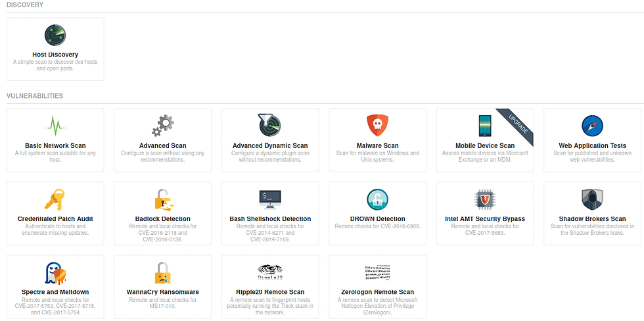Image resolution: width=644 pixels, height=321 pixels.
Task: Open the Shadow Brokers hooded figure icon
Action: click(592, 199)
